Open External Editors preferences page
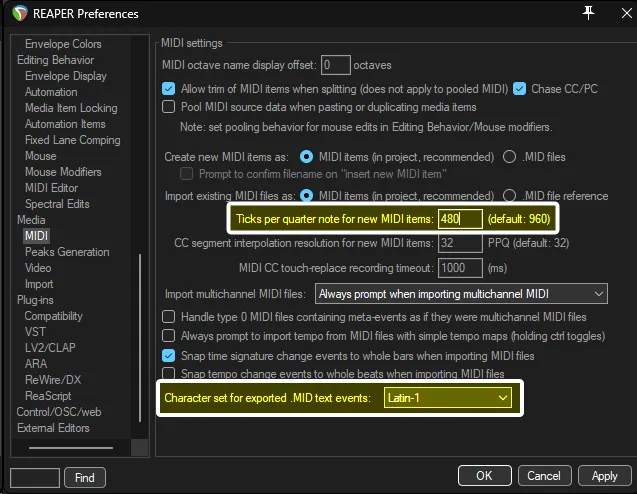This screenshot has height=494, width=637. pos(53,428)
